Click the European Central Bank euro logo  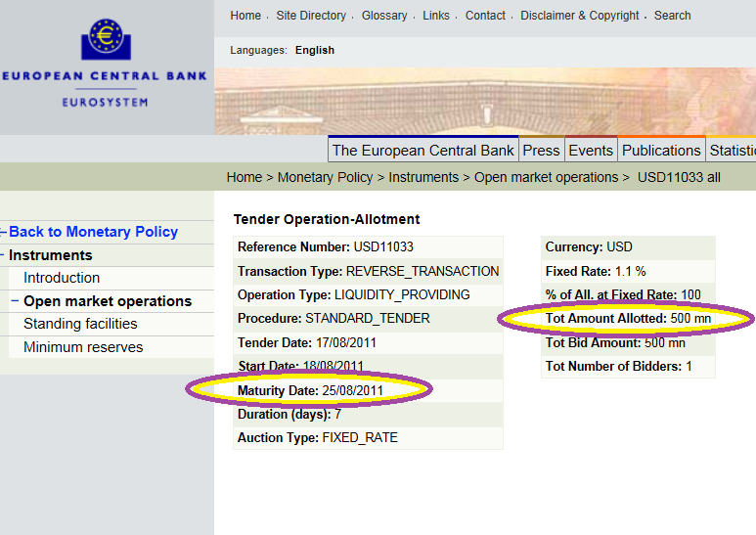tap(106, 39)
